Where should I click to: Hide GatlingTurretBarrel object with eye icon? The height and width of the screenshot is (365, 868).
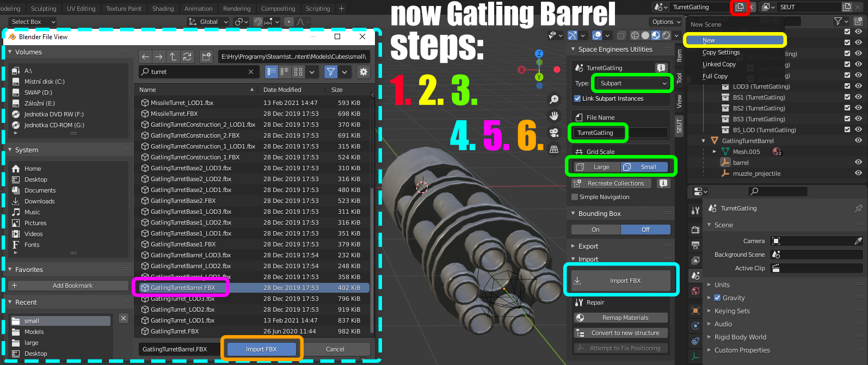click(858, 141)
